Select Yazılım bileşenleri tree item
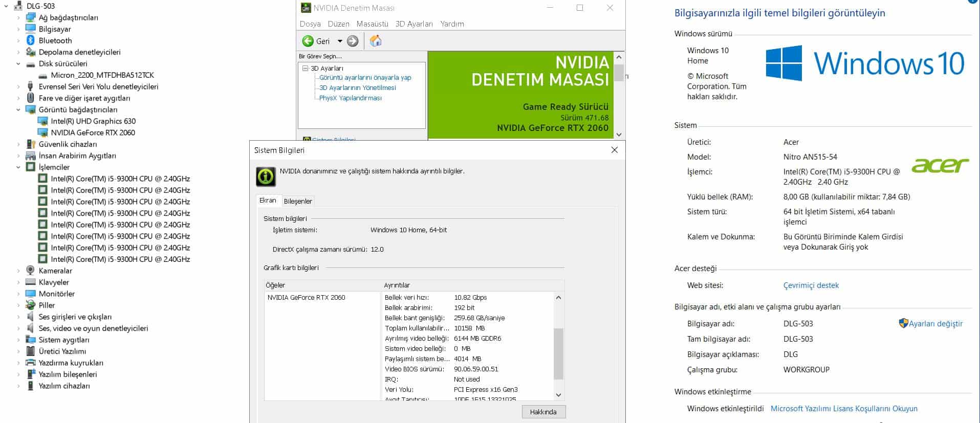The image size is (980, 423). [68, 374]
